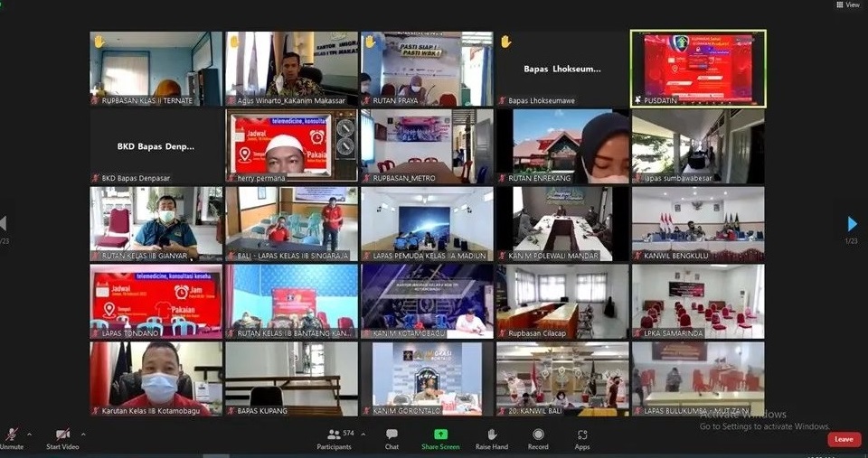Expand the arrow beside Participants count
Image resolution: width=868 pixels, height=458 pixels.
[x=363, y=435]
